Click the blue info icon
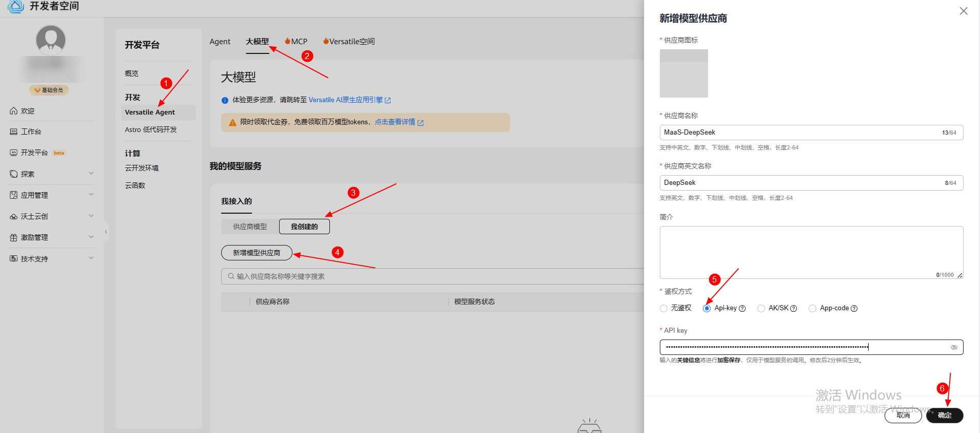 click(225, 100)
